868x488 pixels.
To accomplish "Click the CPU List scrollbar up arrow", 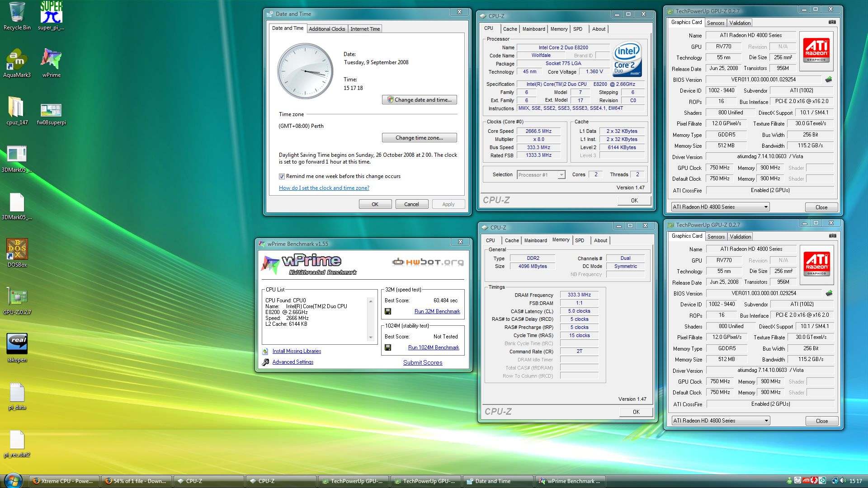I will pyautogui.click(x=371, y=301).
